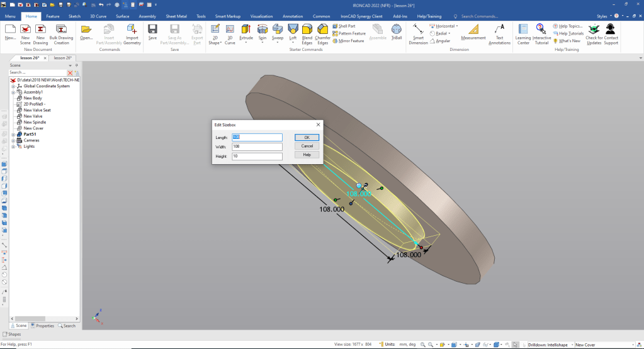
Task: Click the Blend Edges icon
Action: 307,29
